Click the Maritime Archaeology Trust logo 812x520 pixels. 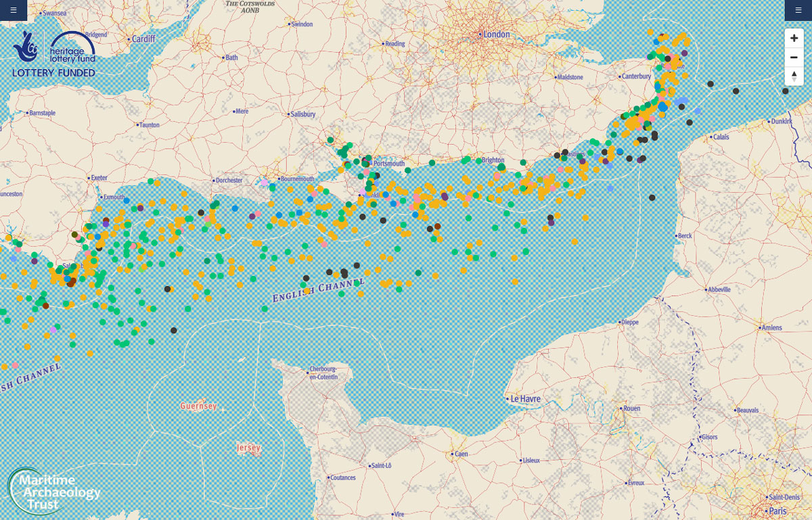[x=53, y=491]
